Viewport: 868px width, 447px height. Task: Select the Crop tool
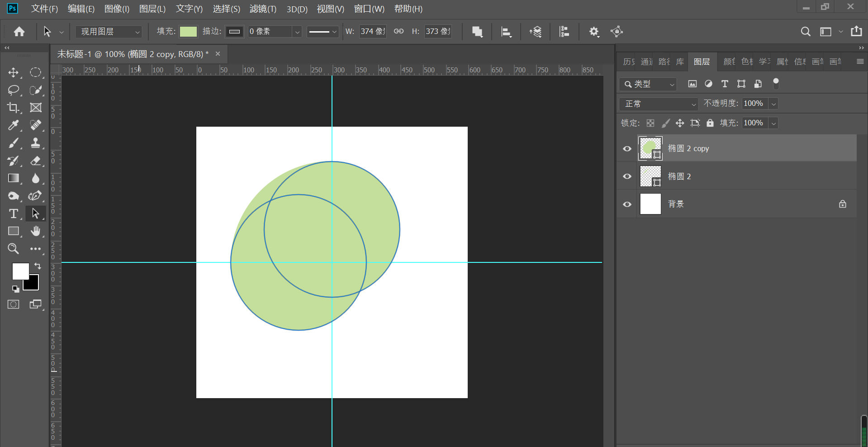point(14,108)
